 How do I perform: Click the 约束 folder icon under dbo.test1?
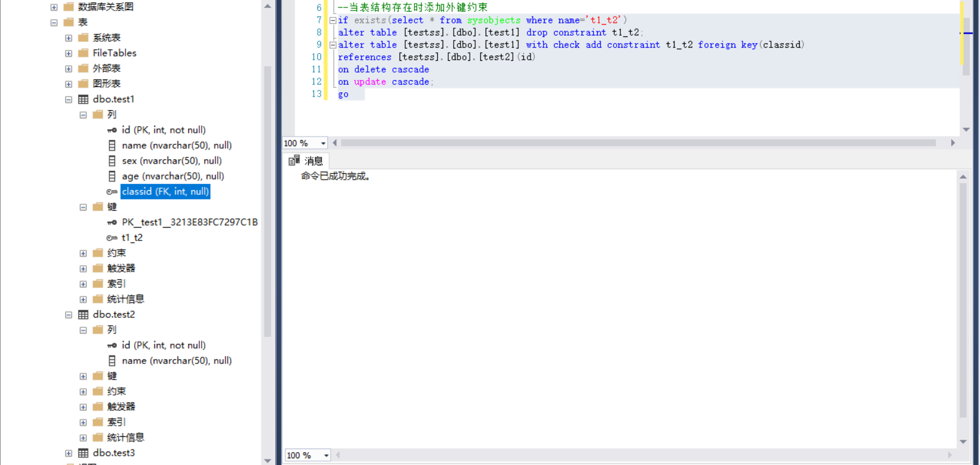click(98, 253)
